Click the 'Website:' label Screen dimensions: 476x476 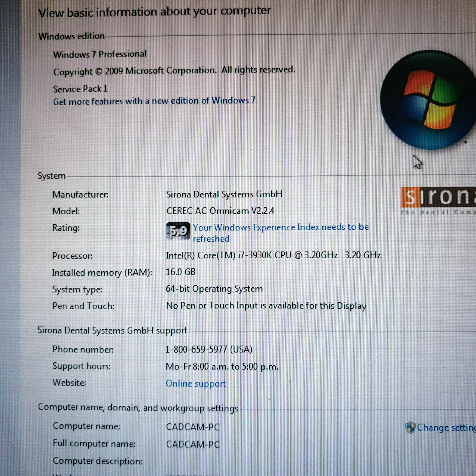69,382
